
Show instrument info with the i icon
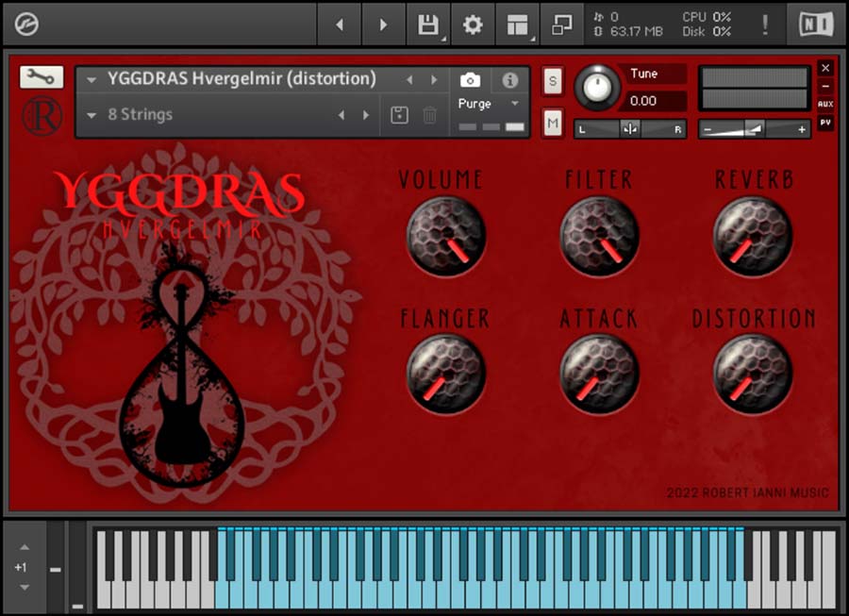point(509,80)
